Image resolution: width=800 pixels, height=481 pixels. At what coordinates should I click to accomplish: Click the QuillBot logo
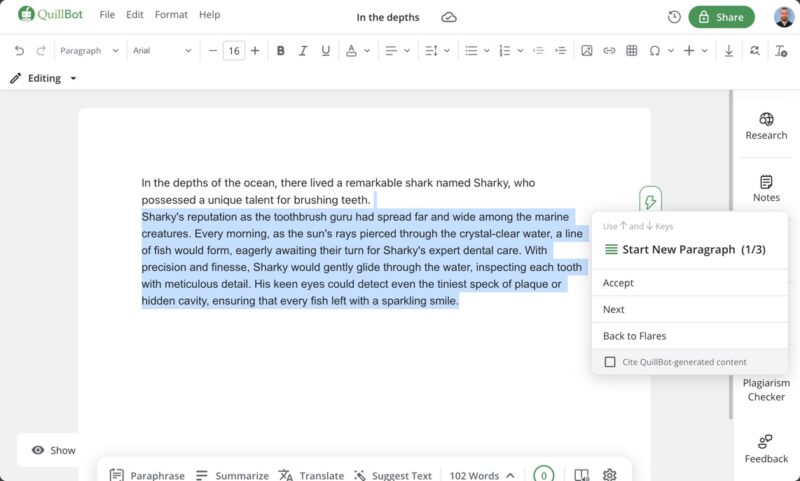(50, 14)
